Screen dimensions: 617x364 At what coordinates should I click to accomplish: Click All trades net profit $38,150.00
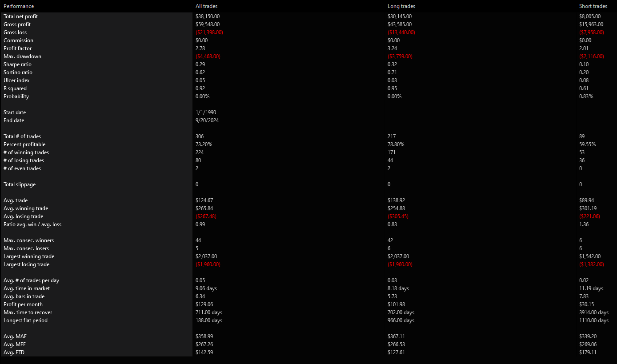(x=208, y=16)
